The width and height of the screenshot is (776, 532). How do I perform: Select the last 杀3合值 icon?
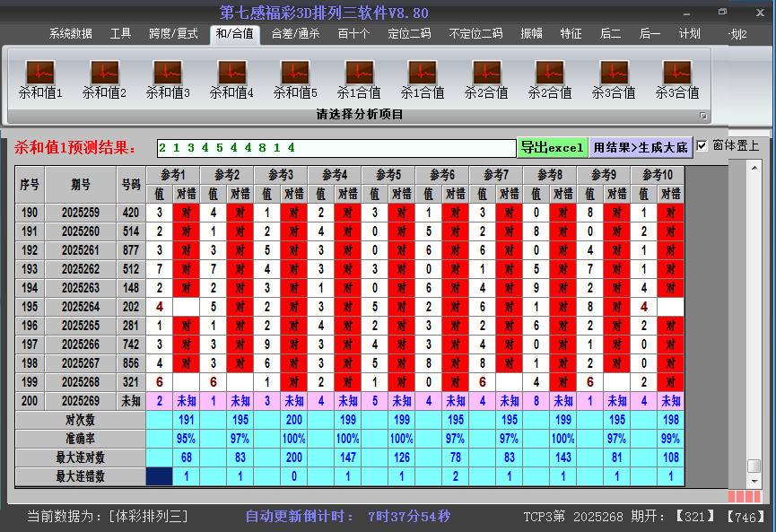point(676,76)
